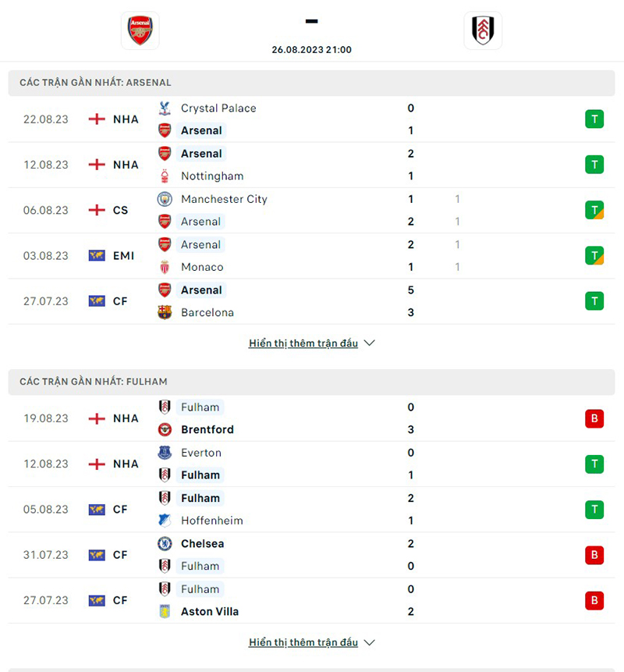624x672 pixels.
Task: Click the Chelsea team logo
Action: tap(165, 543)
